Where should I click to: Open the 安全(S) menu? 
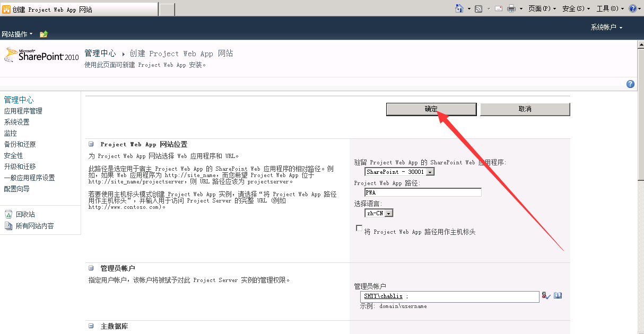(x=576, y=8)
